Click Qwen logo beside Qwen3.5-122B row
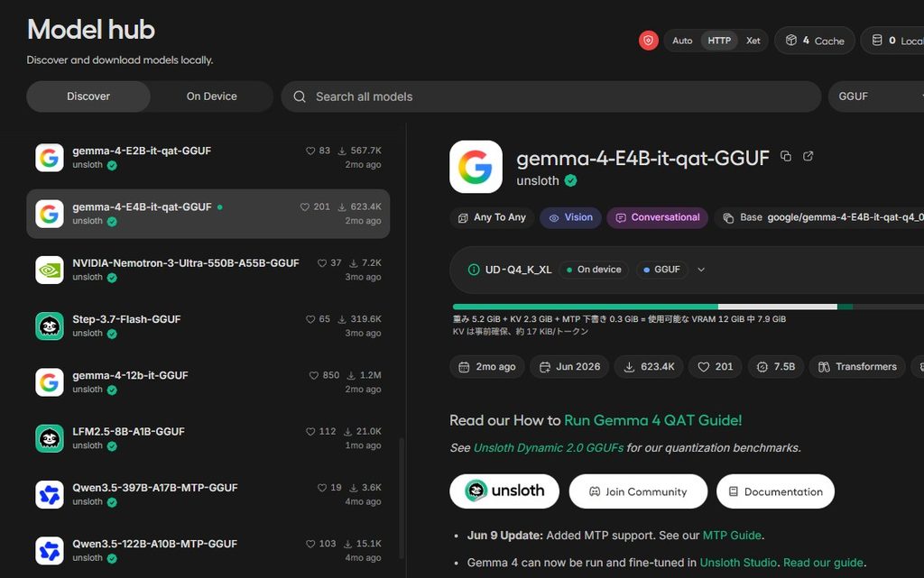 coord(50,551)
